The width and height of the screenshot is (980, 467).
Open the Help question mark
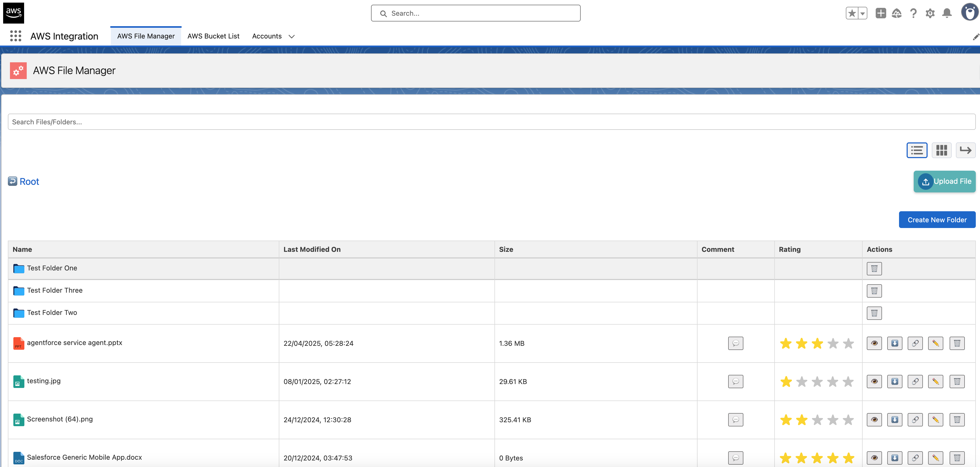(x=913, y=13)
